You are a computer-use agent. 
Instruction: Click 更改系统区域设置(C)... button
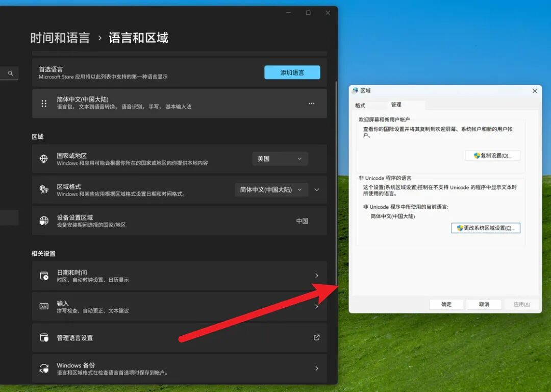click(x=486, y=228)
